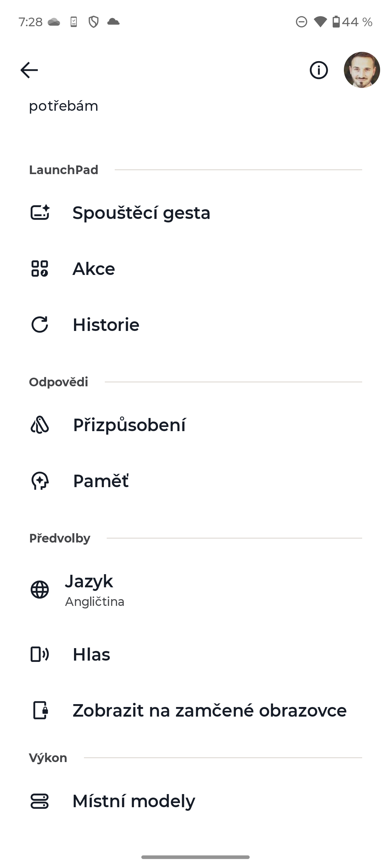Open Paměť settings
This screenshot has height=868, width=391.
101,481
